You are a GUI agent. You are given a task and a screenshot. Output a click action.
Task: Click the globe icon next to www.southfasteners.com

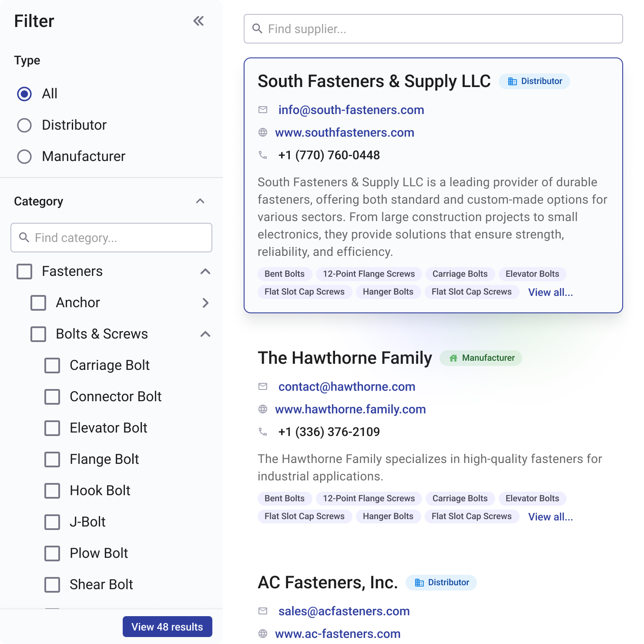(263, 133)
